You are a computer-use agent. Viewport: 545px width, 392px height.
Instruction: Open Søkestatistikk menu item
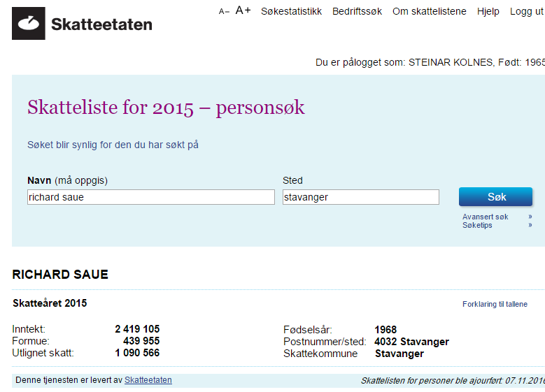[291, 11]
